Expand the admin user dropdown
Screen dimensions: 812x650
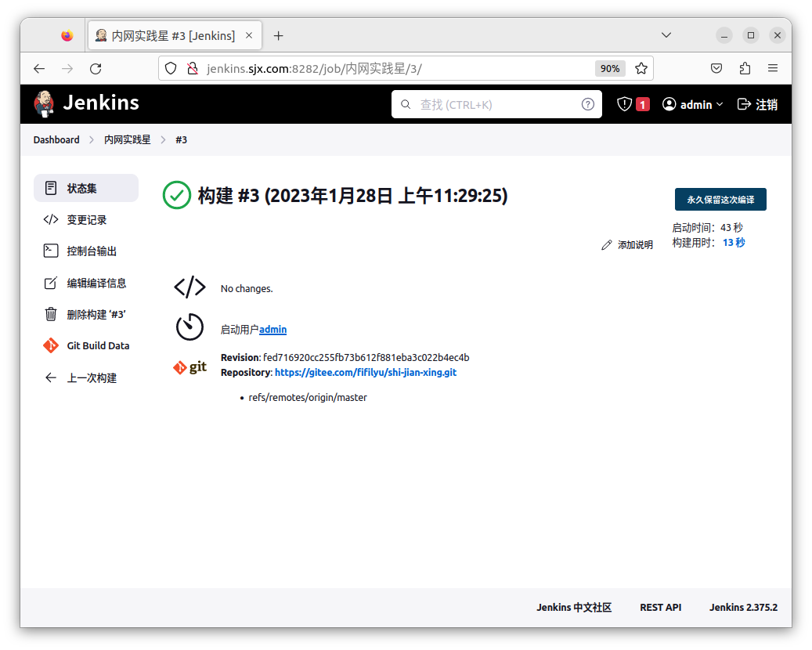point(720,104)
